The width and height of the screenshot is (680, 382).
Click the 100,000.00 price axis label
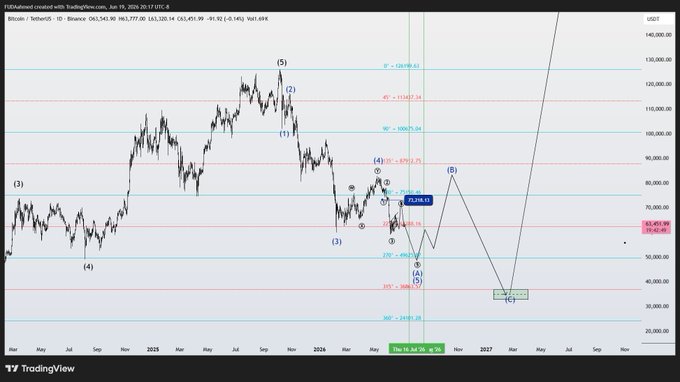[x=658, y=134]
